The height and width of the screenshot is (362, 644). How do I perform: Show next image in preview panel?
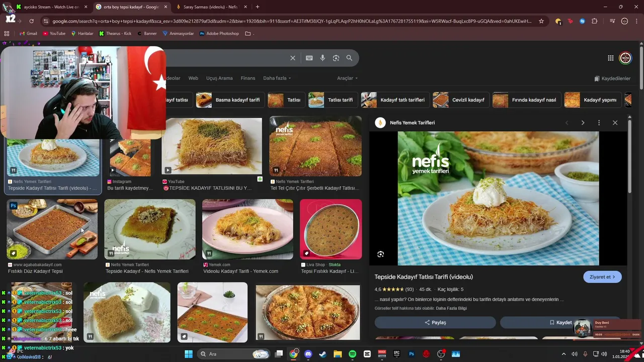click(583, 123)
